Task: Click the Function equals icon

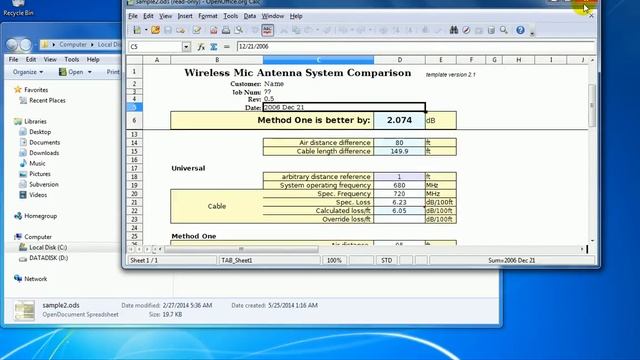Action: coord(227,47)
